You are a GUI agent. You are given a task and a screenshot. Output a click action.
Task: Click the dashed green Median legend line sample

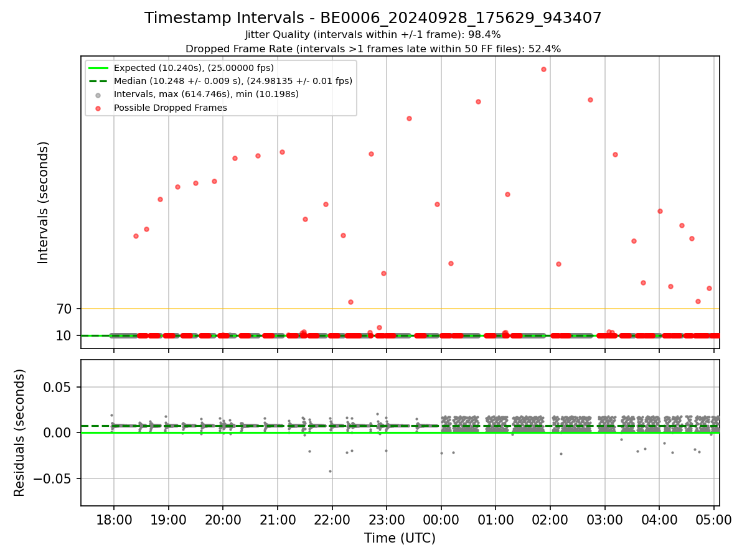pyautogui.click(x=98, y=81)
